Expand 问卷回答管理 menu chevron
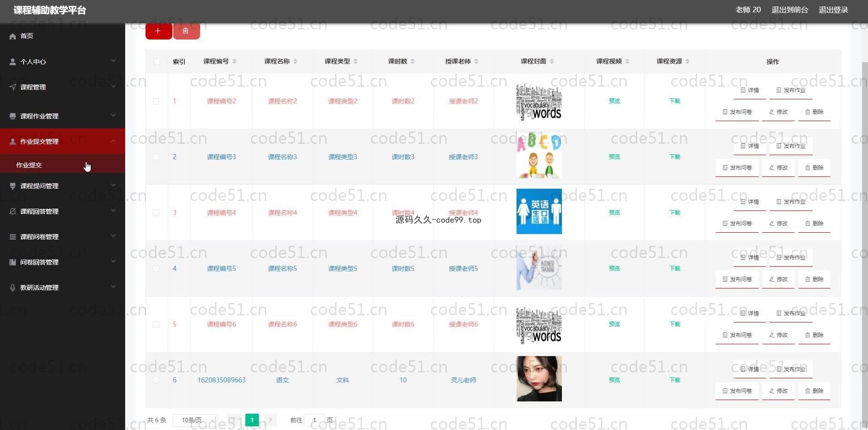This screenshot has height=430, width=868. click(113, 261)
